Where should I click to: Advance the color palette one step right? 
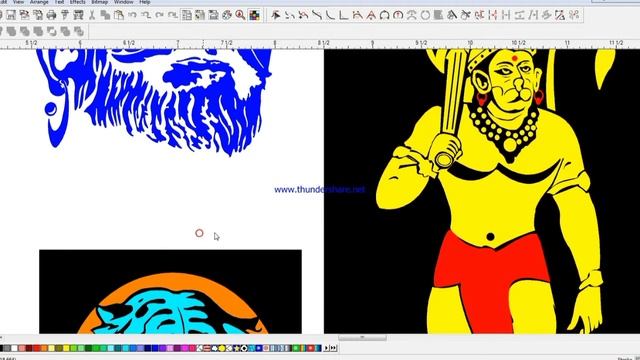pyautogui.click(x=326, y=348)
